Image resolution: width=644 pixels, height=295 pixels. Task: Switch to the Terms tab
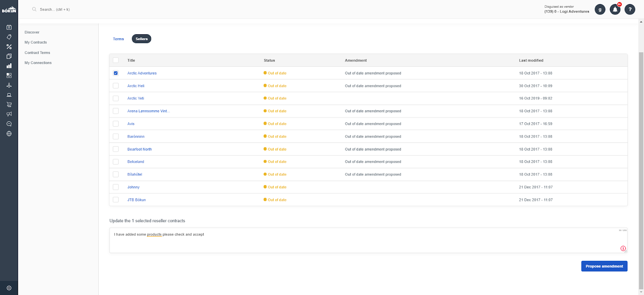click(118, 39)
